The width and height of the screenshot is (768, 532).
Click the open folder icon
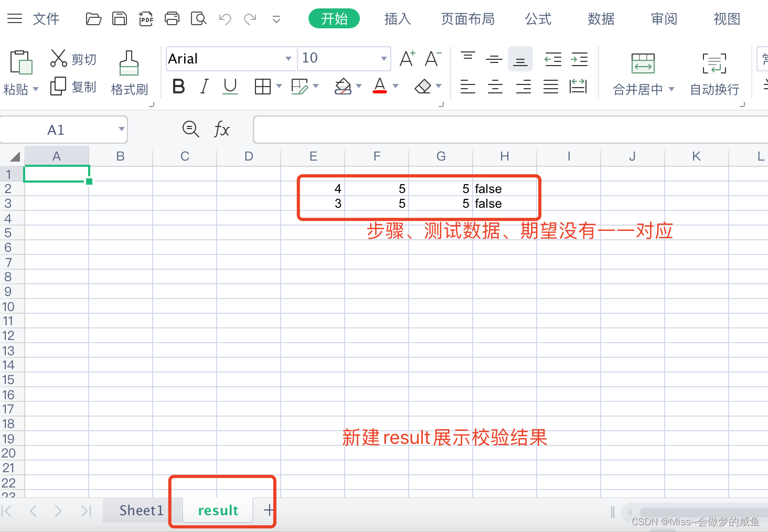point(93,19)
